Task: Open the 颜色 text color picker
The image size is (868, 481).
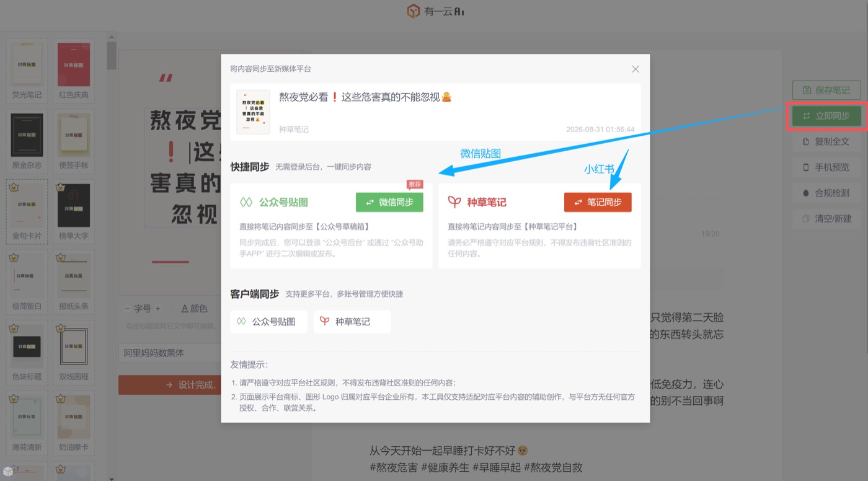Action: pos(194,309)
